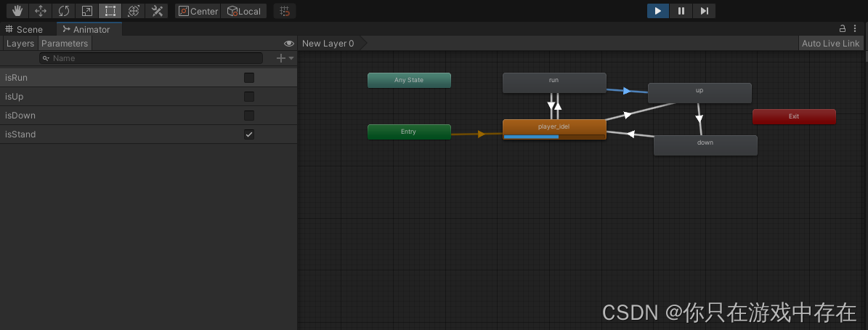
Task: Pause the game
Action: click(x=681, y=10)
